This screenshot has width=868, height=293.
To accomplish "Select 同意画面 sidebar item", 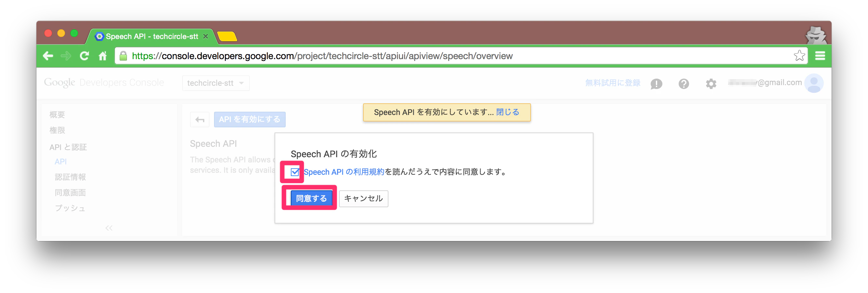I will 70,192.
